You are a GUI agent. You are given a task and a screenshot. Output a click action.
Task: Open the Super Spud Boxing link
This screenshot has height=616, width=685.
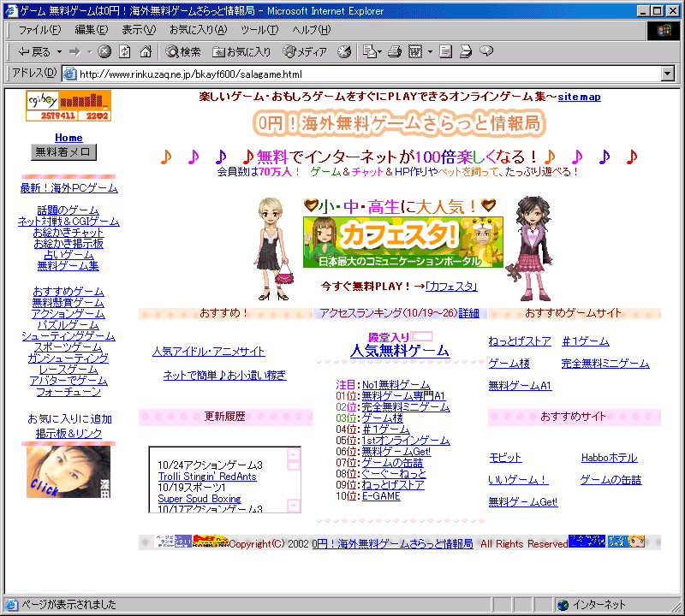(x=200, y=499)
